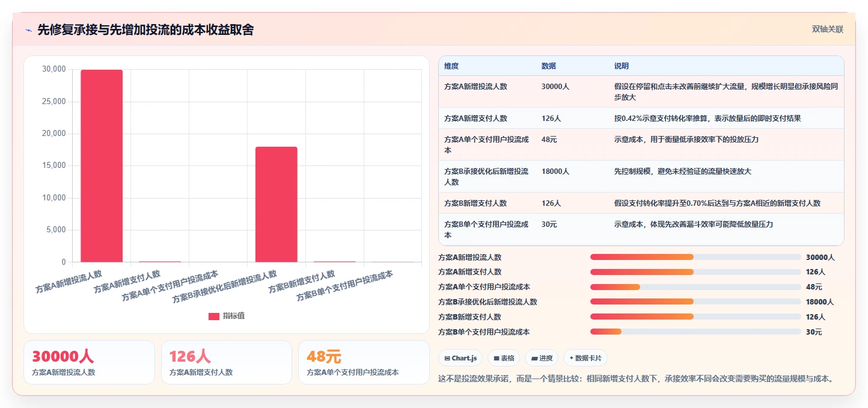Click the card title 先修复承接与先增加投流的成本收益取舍
Viewport: 868px width, 408px height.
click(x=145, y=29)
